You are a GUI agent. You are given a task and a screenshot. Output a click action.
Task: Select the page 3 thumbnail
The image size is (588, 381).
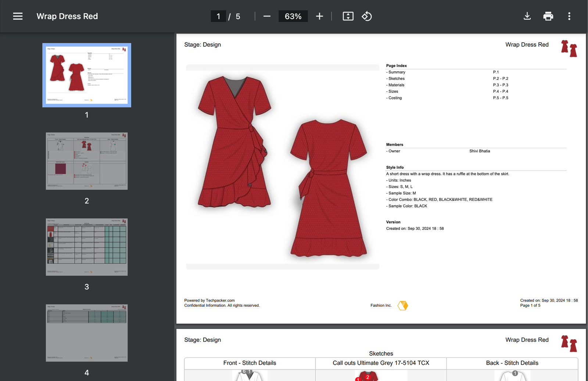86,247
